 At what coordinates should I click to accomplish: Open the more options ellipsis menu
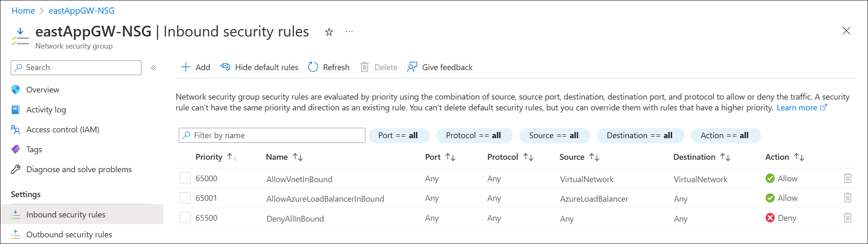pos(349,32)
